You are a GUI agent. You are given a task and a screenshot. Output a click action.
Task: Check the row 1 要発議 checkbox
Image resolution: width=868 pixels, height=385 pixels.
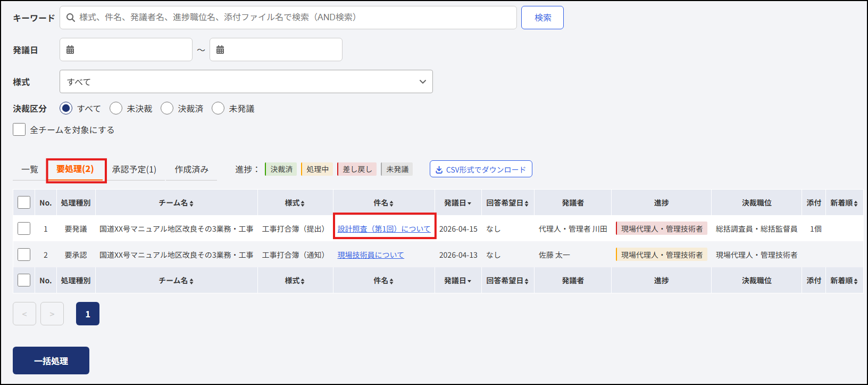point(24,228)
